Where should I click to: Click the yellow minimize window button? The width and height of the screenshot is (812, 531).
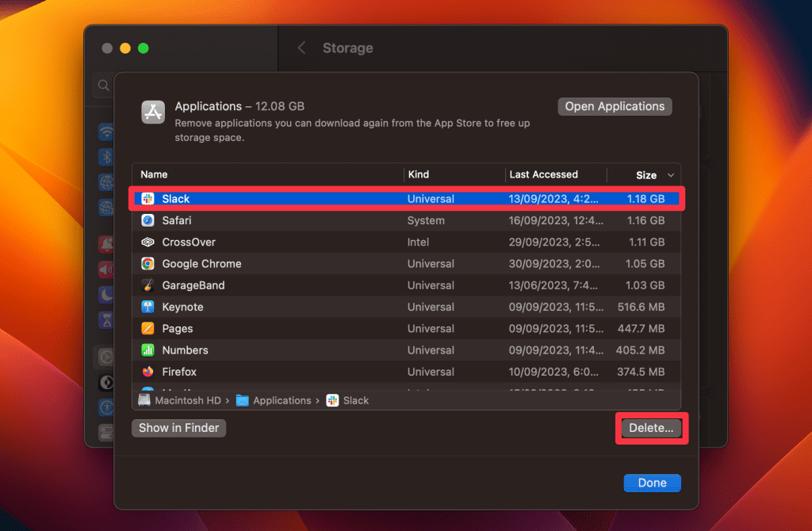tap(125, 48)
